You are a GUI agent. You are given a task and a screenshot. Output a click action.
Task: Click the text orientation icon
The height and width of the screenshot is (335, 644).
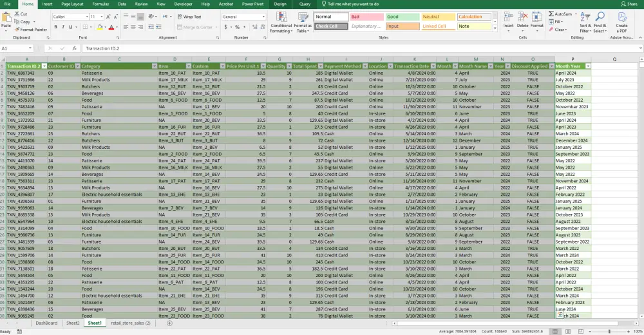(151, 17)
